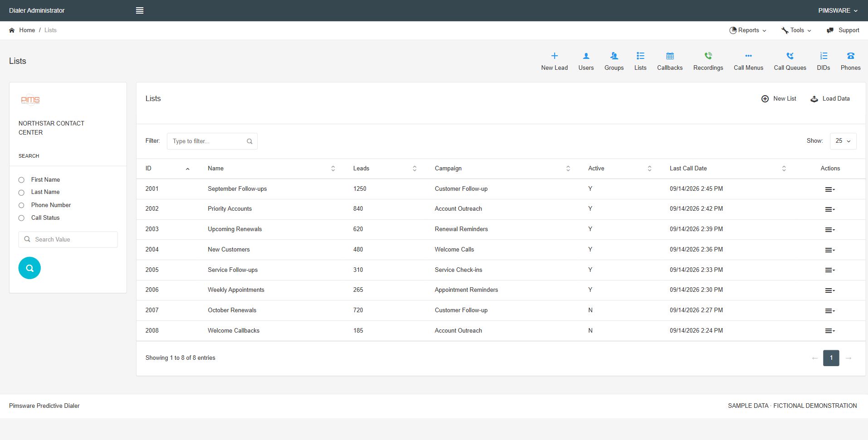Open the Phones icon
This screenshot has height=440, width=868.
tap(850, 56)
